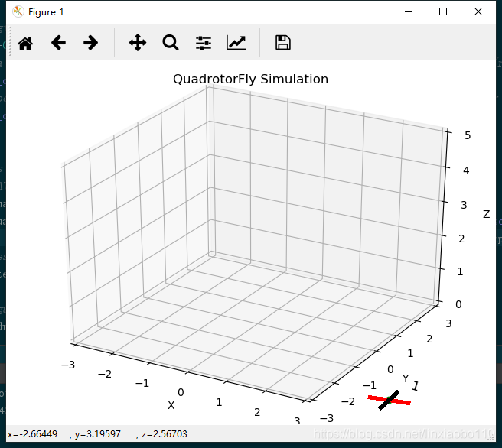The width and height of the screenshot is (502, 448).
Task: Click the QuadrotorFly Simulation plot title
Action: pos(251,79)
